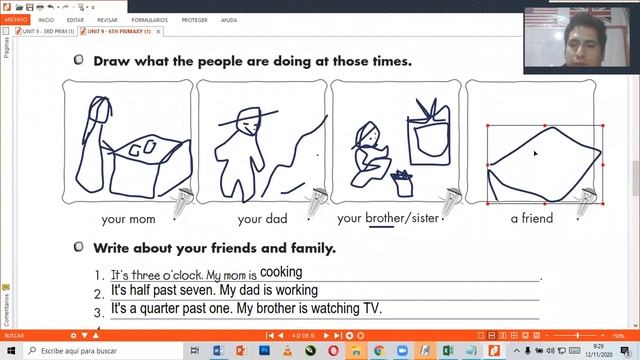Open Word from the taskbar
The height and width of the screenshot is (360, 640).
(x=218, y=351)
